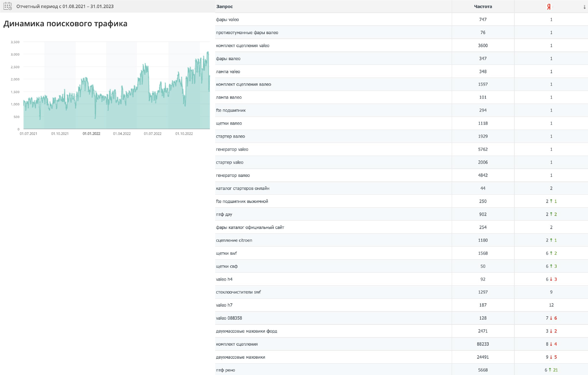The image size is (588, 375).
Task: Select the фары valeo query row
Action: click(x=227, y=20)
